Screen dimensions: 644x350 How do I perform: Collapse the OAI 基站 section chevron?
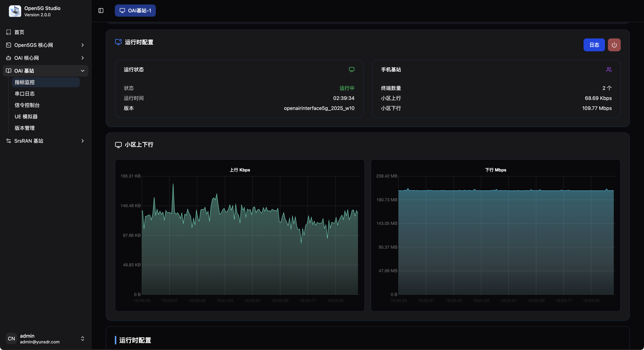pyautogui.click(x=82, y=71)
